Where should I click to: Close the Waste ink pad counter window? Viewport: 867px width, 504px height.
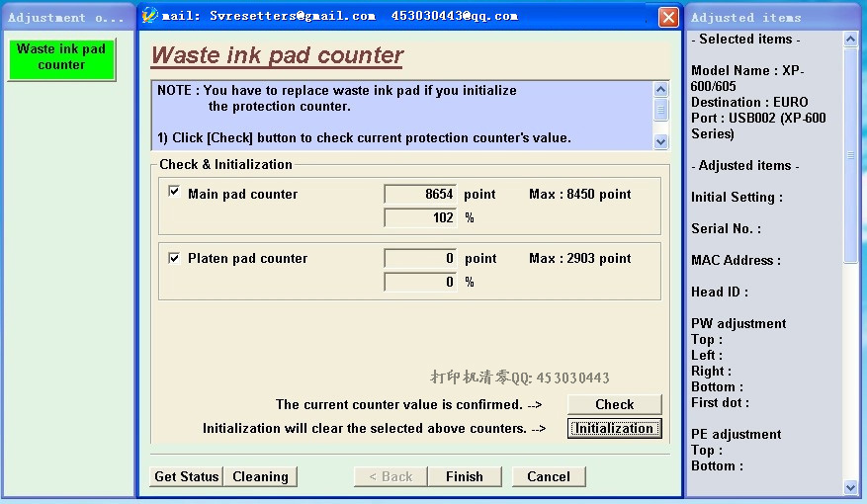[668, 17]
